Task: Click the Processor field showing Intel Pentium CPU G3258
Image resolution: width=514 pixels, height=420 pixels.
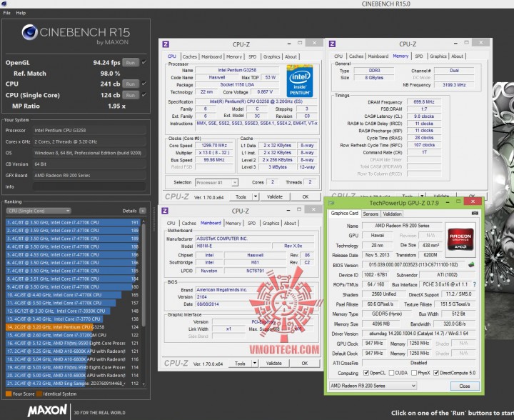Action: coord(89,130)
